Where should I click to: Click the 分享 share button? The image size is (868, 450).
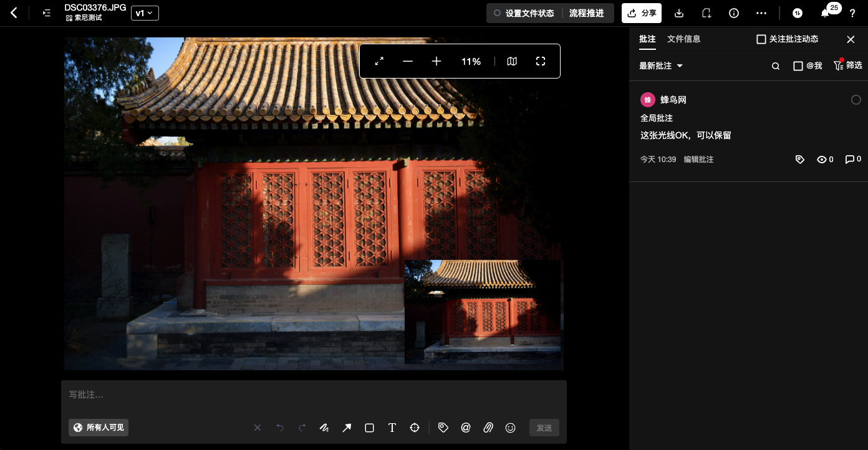(642, 13)
